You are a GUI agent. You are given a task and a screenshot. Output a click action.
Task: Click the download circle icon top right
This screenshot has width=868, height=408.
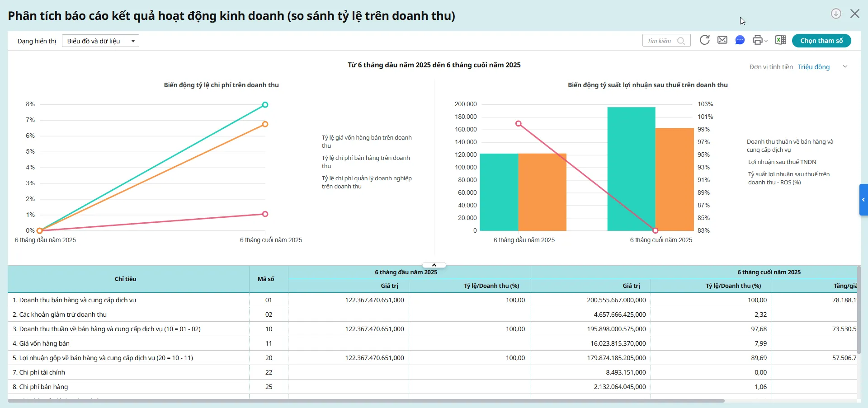coord(835,14)
